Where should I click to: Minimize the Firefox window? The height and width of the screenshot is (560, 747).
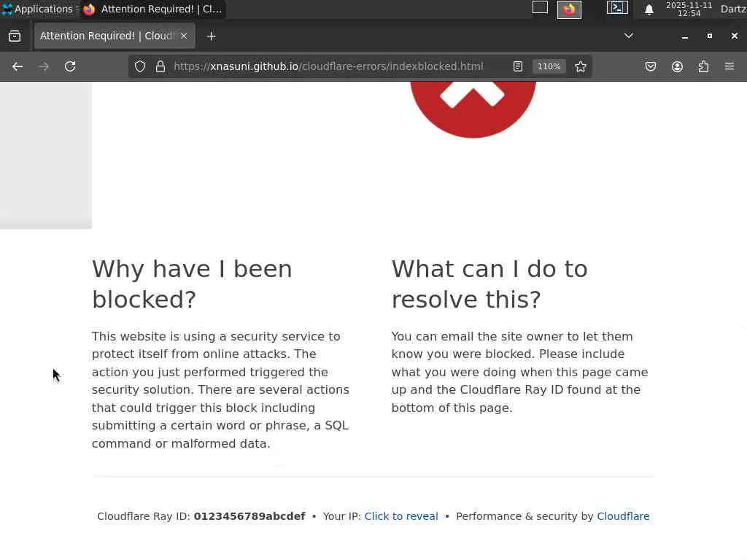(684, 36)
